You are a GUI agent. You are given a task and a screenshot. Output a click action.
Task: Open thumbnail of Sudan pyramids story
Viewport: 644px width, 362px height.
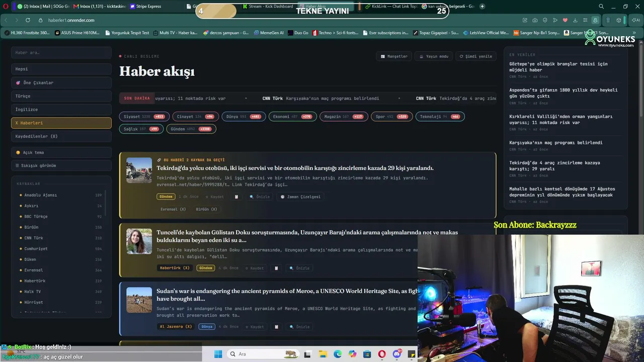point(139,300)
